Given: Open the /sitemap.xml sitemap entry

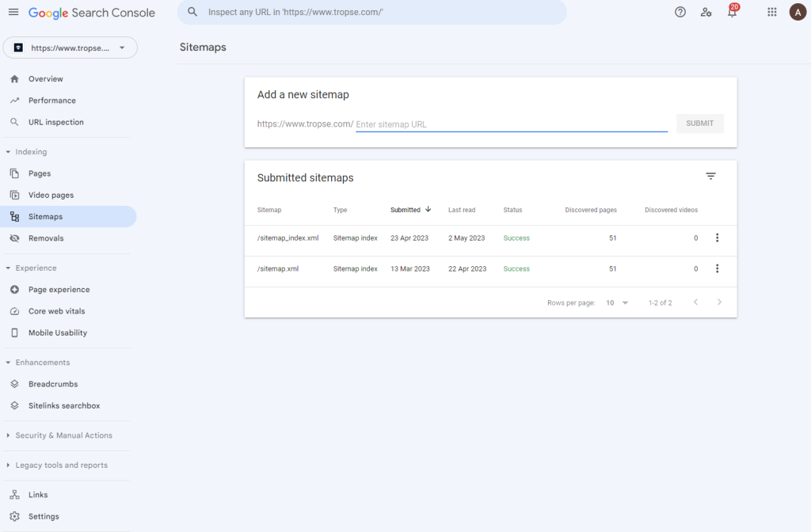Looking at the screenshot, I should pyautogui.click(x=278, y=269).
